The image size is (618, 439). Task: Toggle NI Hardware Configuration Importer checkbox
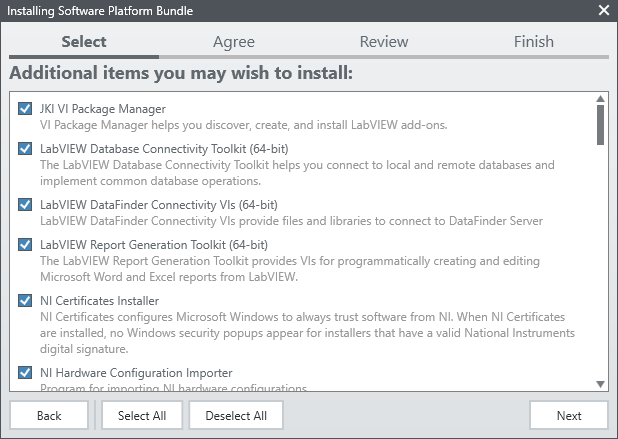pos(25,372)
